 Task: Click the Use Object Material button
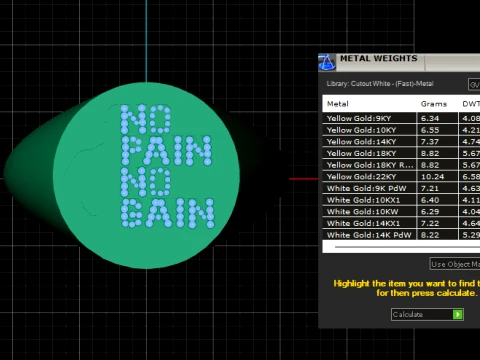pos(455,264)
